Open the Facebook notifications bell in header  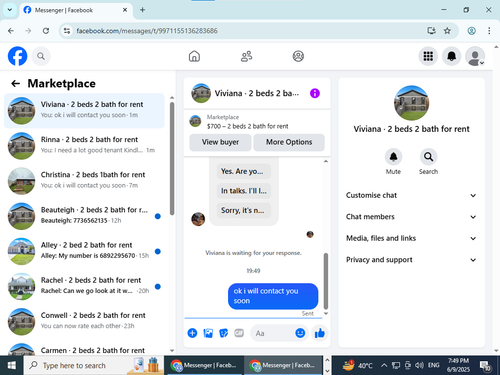(451, 56)
